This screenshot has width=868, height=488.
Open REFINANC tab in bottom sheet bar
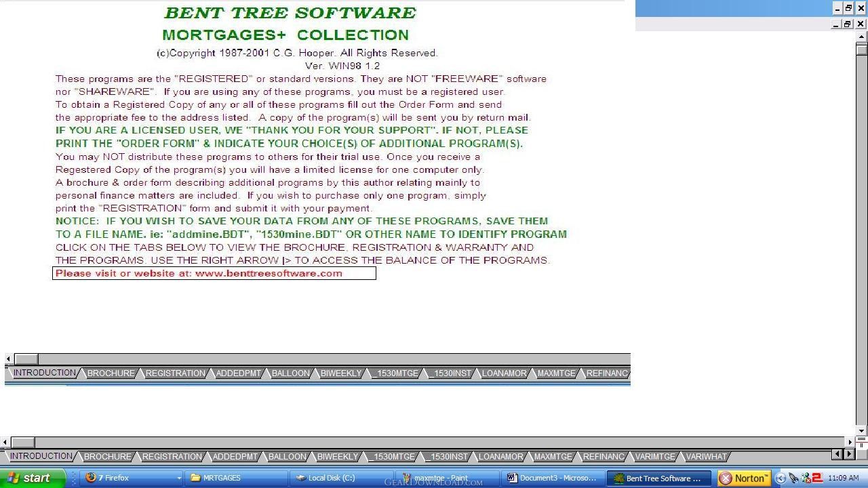[x=604, y=457]
